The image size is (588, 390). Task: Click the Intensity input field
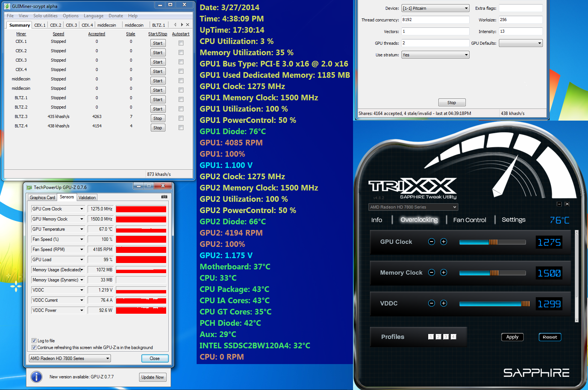pos(521,31)
